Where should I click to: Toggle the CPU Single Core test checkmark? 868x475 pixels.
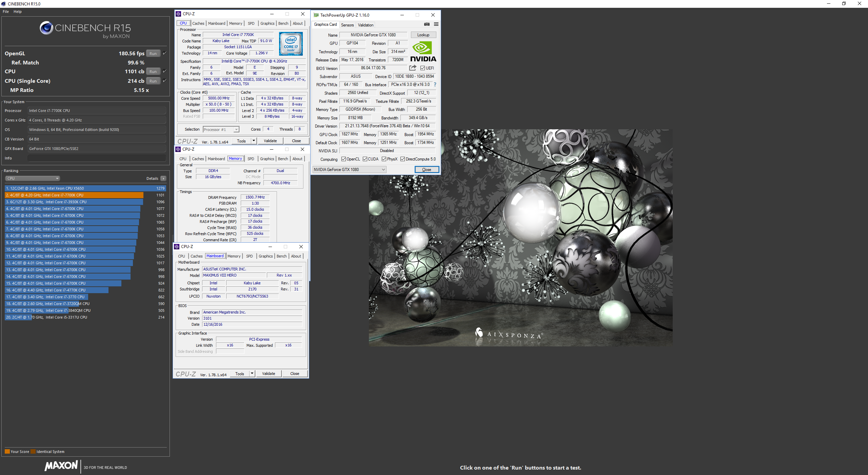pos(164,80)
